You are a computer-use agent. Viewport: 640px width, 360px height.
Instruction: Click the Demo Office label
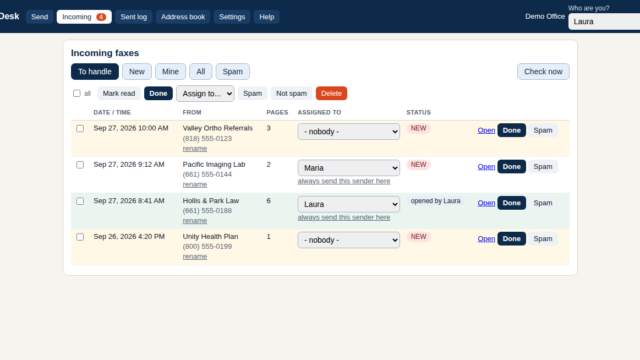(x=545, y=17)
